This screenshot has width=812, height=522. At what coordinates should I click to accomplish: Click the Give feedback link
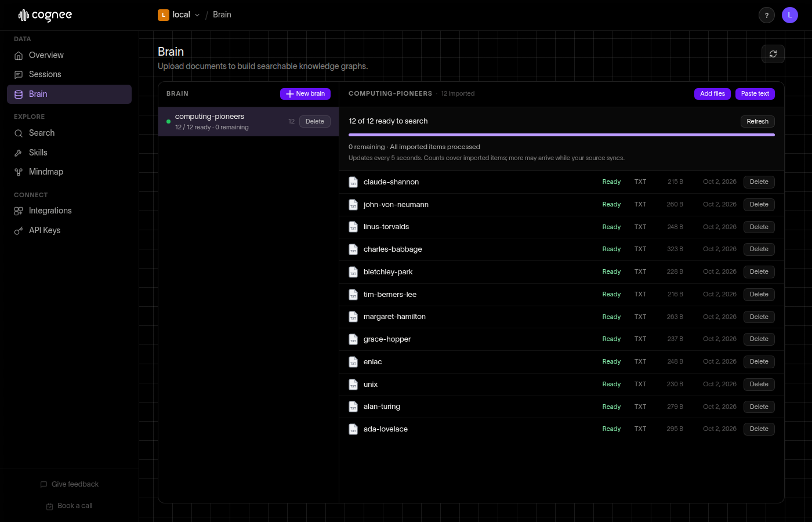click(69, 484)
